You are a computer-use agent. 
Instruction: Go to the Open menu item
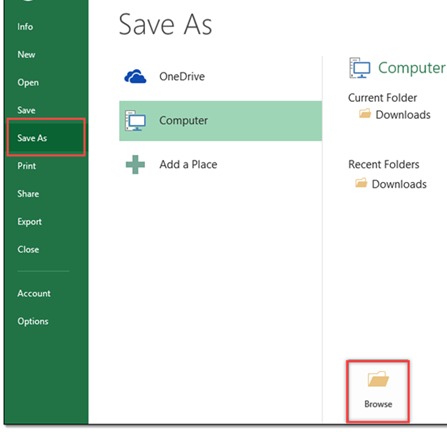(x=28, y=82)
